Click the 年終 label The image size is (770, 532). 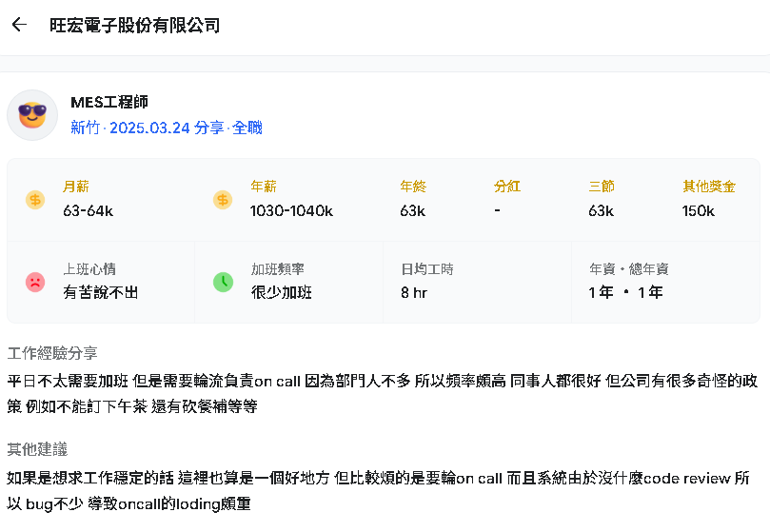pos(413,187)
